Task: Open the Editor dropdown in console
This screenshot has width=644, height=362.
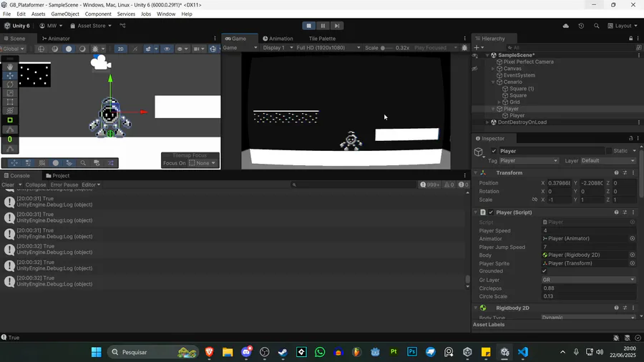Action: tap(91, 185)
